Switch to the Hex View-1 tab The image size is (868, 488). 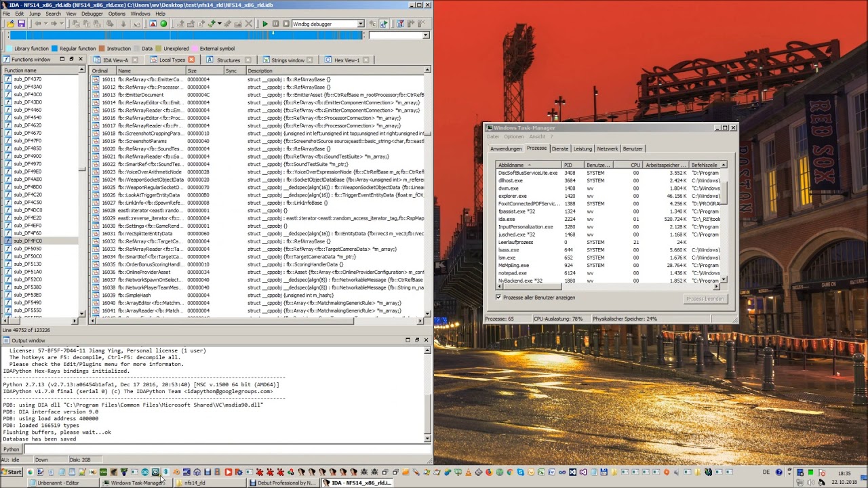pyautogui.click(x=347, y=60)
